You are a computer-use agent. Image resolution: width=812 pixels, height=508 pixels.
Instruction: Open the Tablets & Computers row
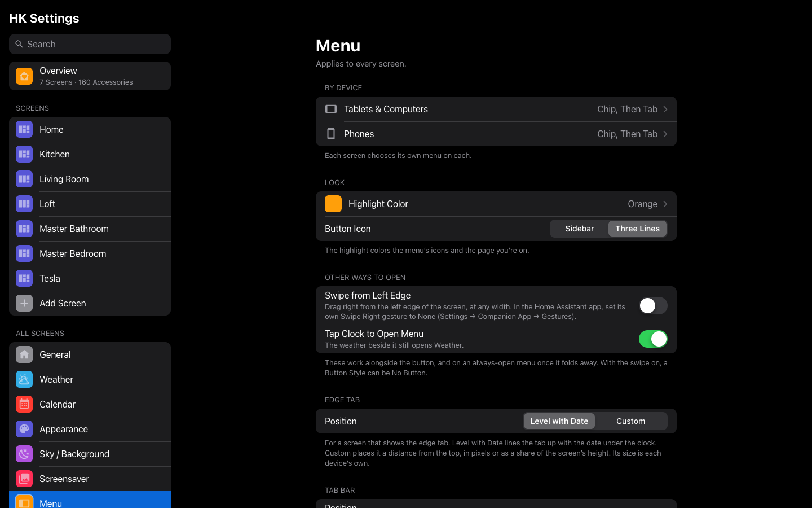(x=496, y=109)
